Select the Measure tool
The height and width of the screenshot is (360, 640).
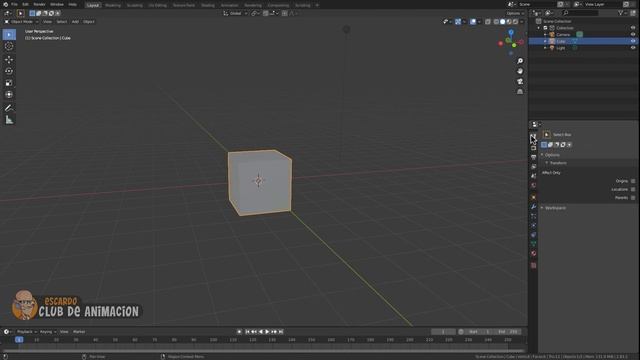pos(9,120)
